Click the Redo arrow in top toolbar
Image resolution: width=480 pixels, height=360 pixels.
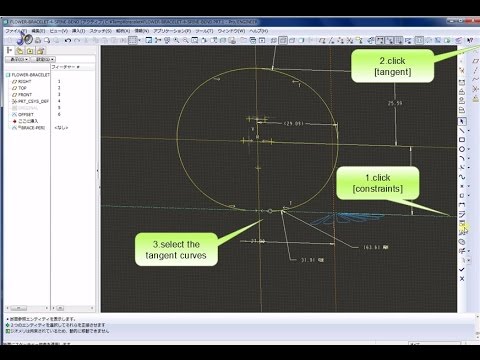pyautogui.click(x=77, y=41)
